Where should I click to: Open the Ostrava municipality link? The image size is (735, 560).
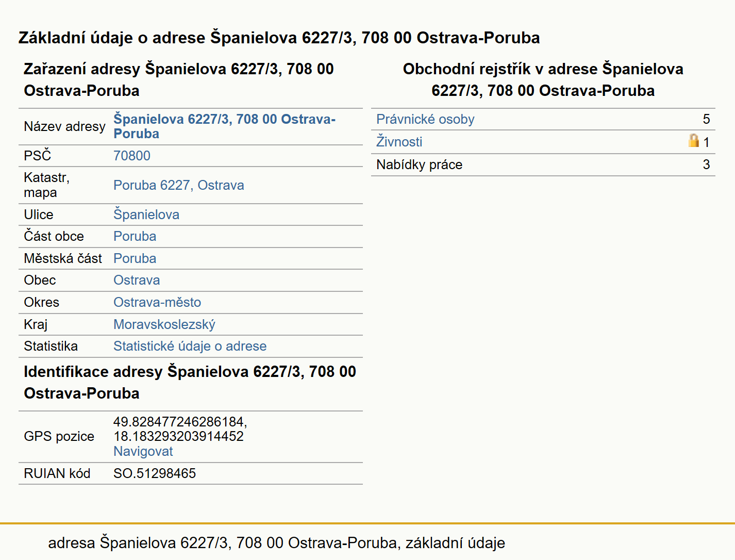tap(137, 280)
